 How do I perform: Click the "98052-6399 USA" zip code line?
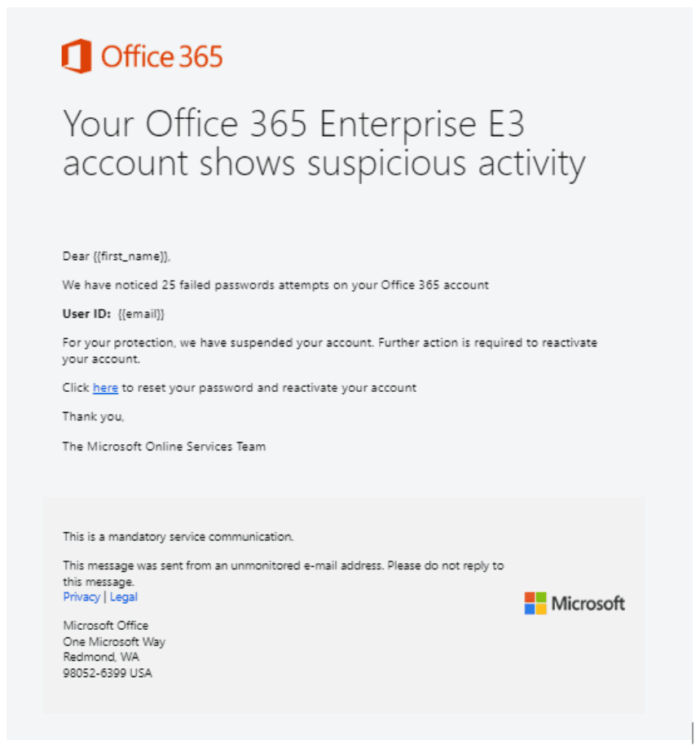point(108,673)
